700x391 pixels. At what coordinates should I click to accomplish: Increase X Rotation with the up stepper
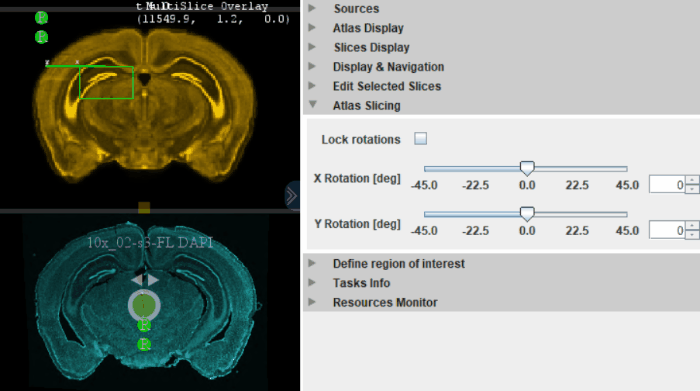[692, 180]
